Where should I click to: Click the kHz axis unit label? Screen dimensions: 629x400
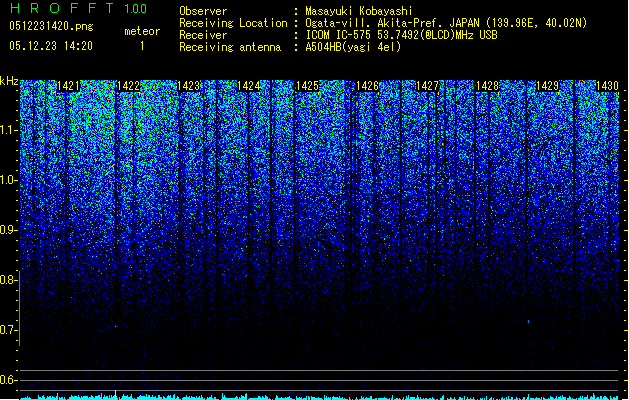coord(9,81)
